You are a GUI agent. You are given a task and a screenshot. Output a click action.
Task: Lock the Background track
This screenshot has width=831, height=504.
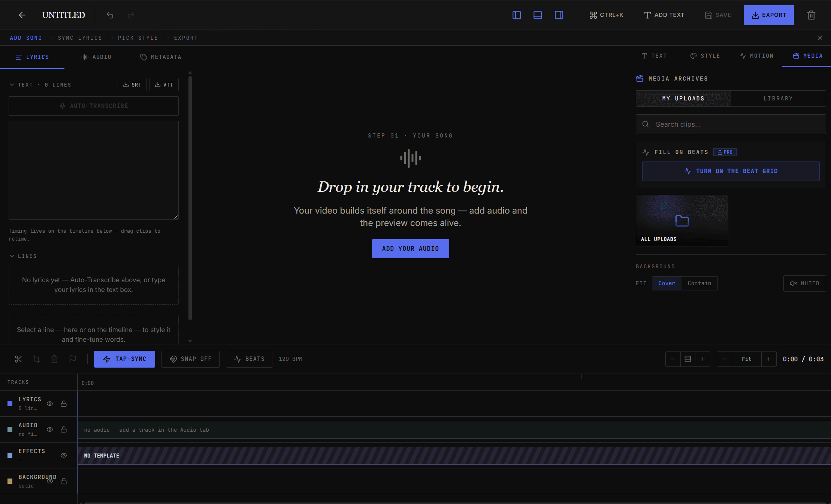click(64, 481)
